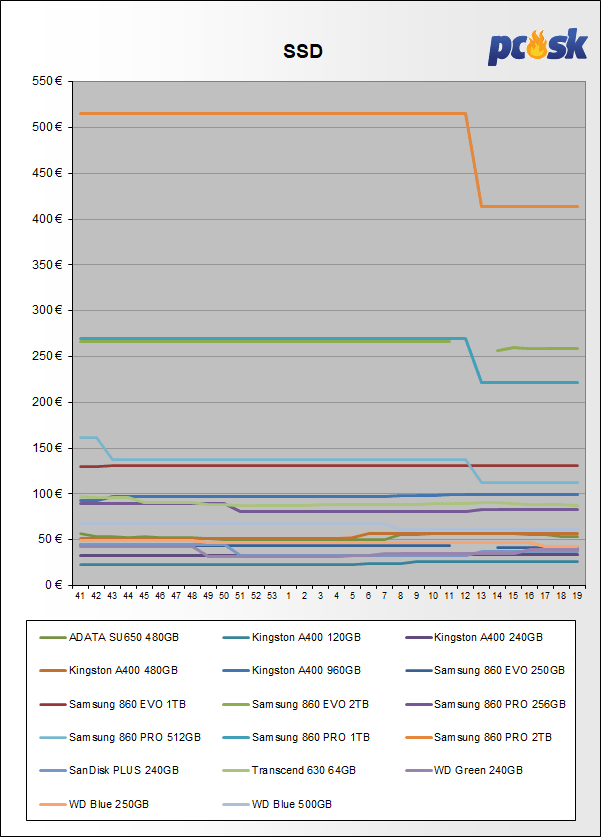Click orange legend swatch for 860 PRO 2TB
Viewport: 601px width, 837px height.
[418, 738]
